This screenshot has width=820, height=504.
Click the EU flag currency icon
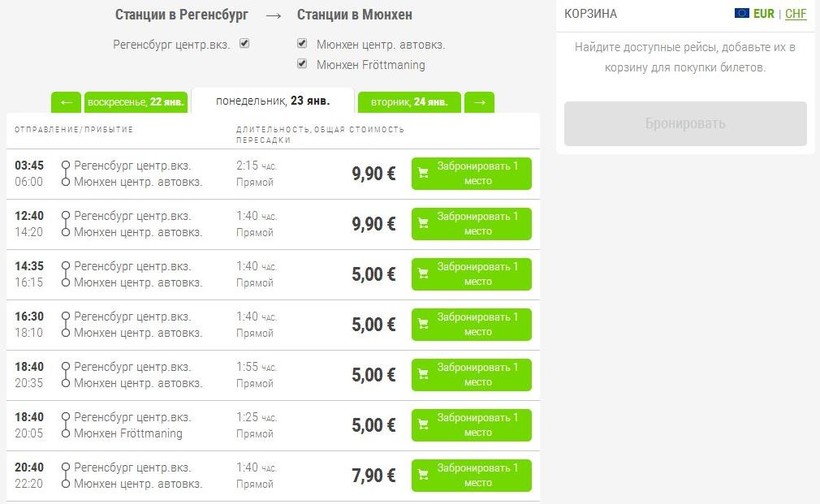(x=742, y=14)
